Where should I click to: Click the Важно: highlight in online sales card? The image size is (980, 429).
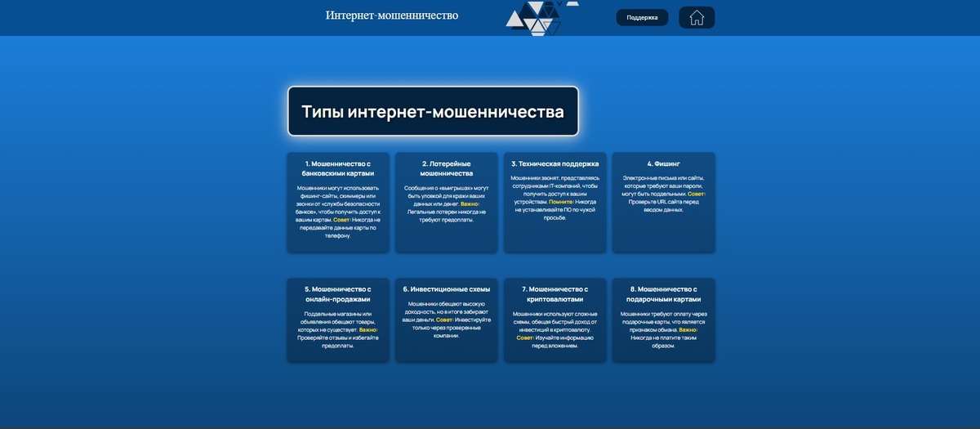(x=368, y=329)
